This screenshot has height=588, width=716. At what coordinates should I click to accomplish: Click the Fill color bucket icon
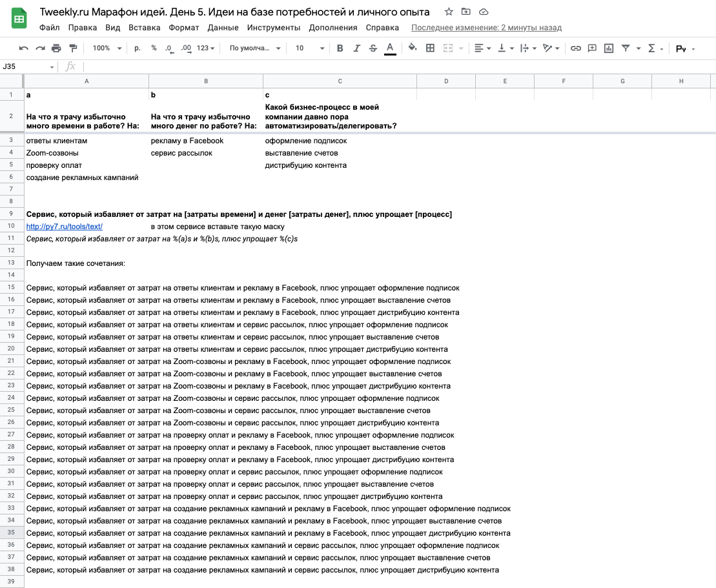[x=413, y=48]
